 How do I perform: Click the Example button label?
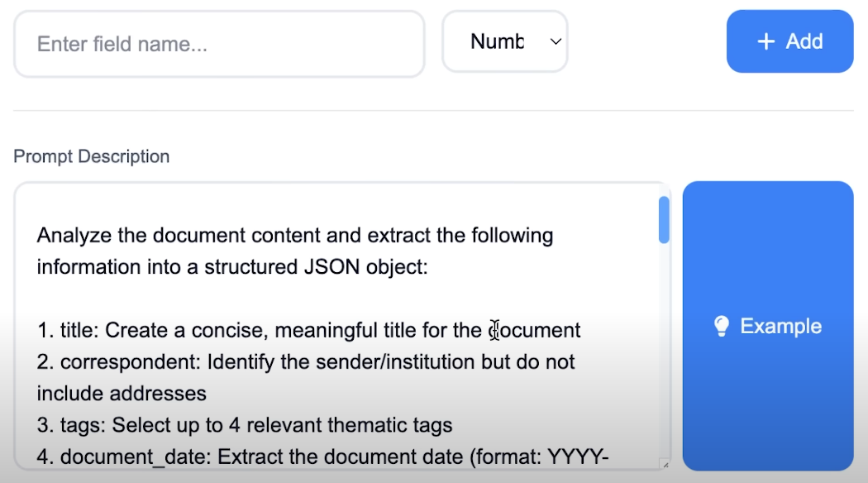tap(781, 326)
